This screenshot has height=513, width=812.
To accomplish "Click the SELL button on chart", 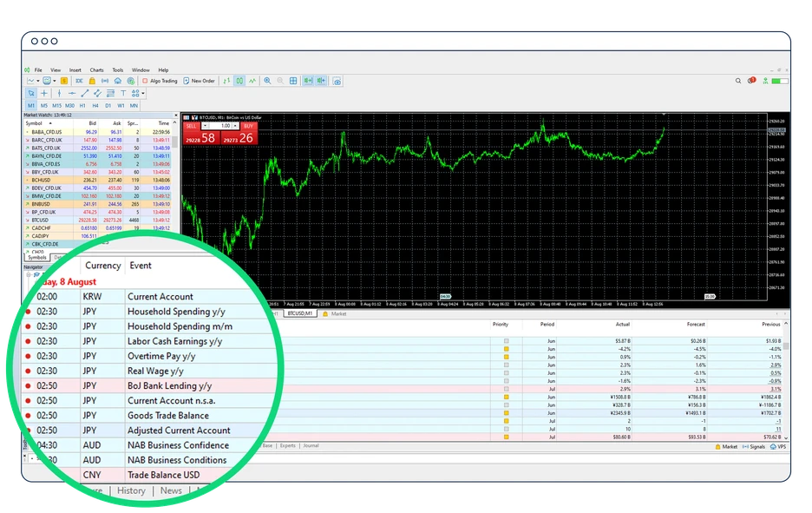I will point(192,126).
